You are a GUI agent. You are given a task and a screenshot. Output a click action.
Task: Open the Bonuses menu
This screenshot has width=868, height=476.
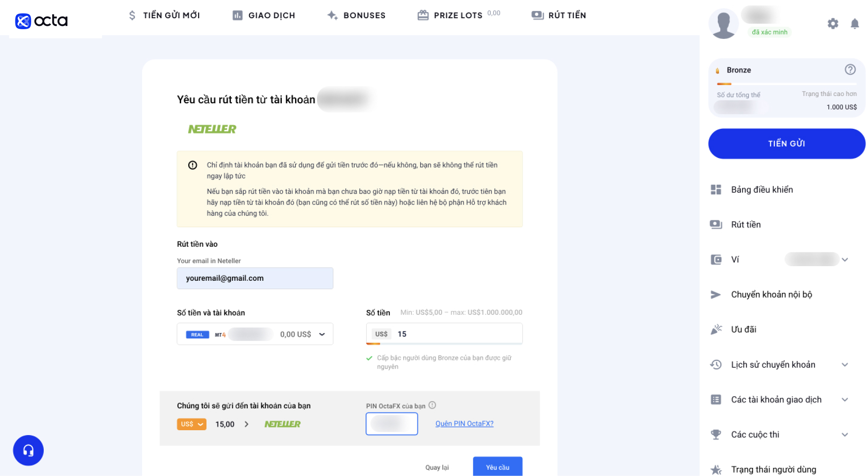356,15
